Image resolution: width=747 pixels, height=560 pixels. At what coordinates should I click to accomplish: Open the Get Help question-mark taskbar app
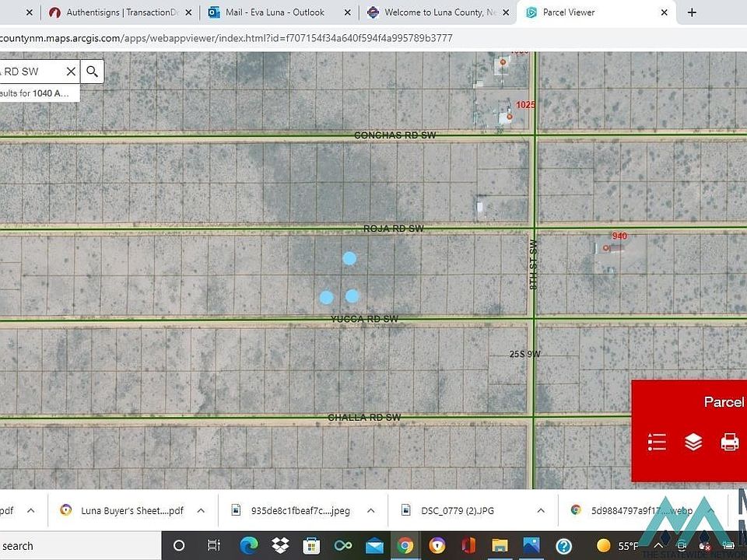click(563, 546)
